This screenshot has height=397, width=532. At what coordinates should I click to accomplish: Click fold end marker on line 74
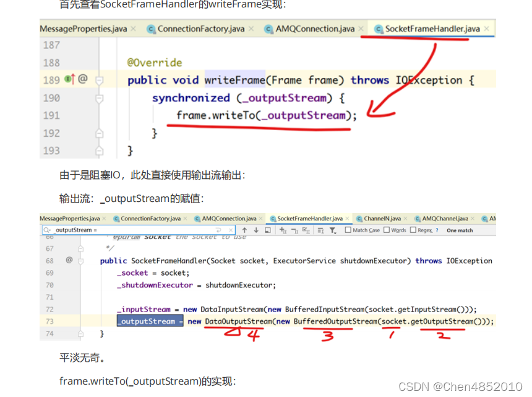click(x=81, y=334)
